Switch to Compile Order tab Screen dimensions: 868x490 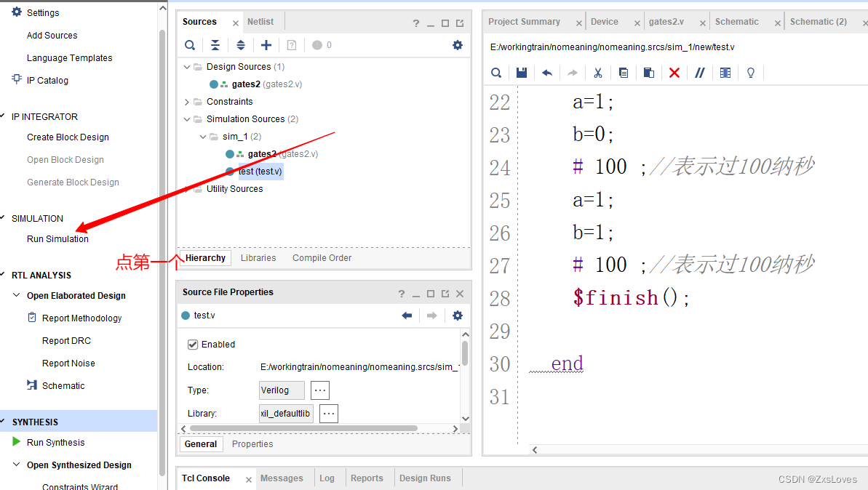tap(322, 257)
